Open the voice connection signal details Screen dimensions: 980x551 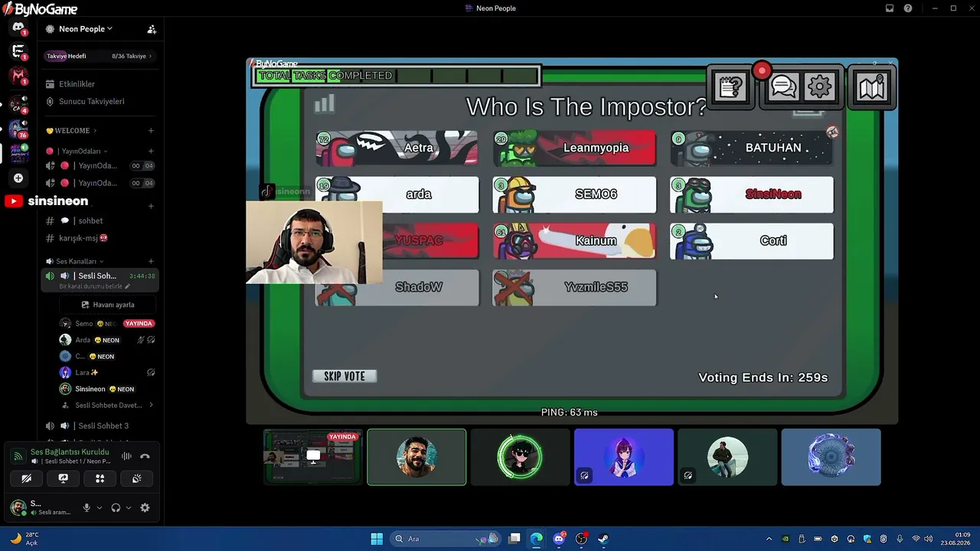(x=17, y=457)
